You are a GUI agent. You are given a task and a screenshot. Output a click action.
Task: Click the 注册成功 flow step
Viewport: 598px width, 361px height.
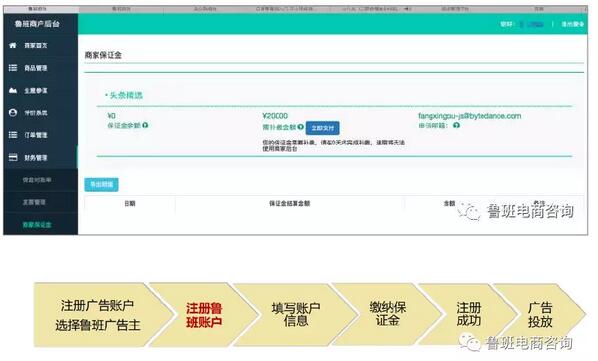(469, 315)
